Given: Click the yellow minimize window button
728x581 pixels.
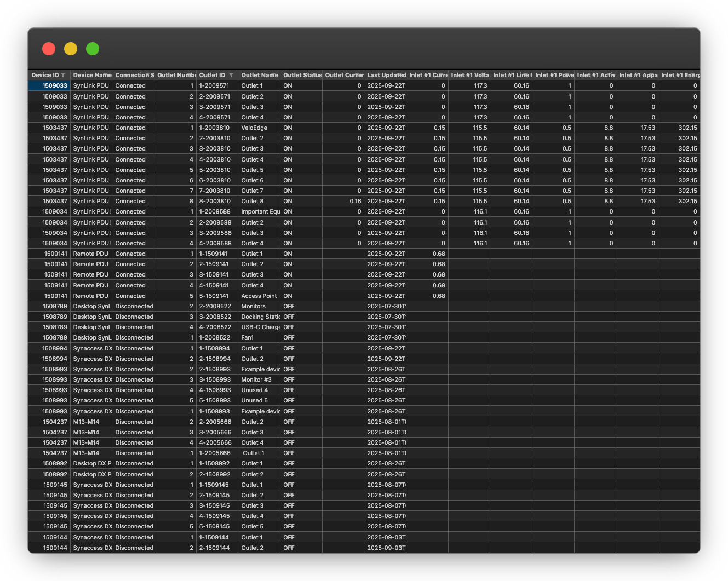Looking at the screenshot, I should pos(71,49).
